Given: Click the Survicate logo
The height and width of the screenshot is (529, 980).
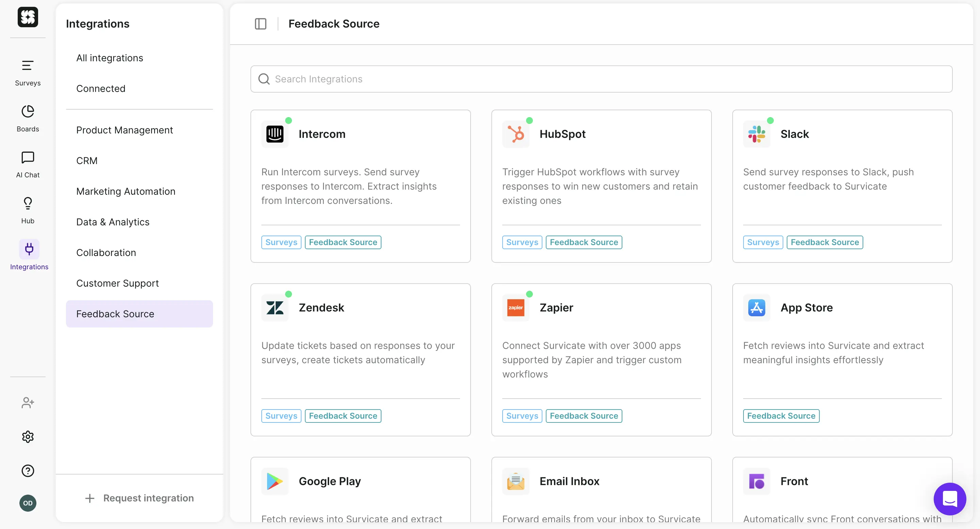Looking at the screenshot, I should point(27,17).
